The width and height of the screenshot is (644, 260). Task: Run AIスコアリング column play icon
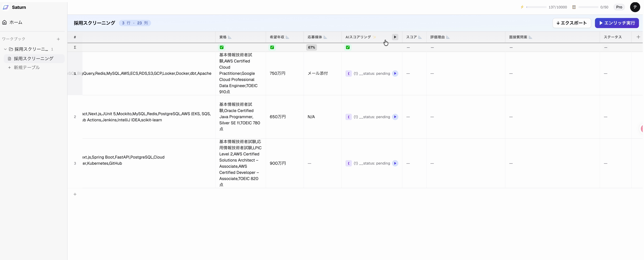pyautogui.click(x=395, y=37)
